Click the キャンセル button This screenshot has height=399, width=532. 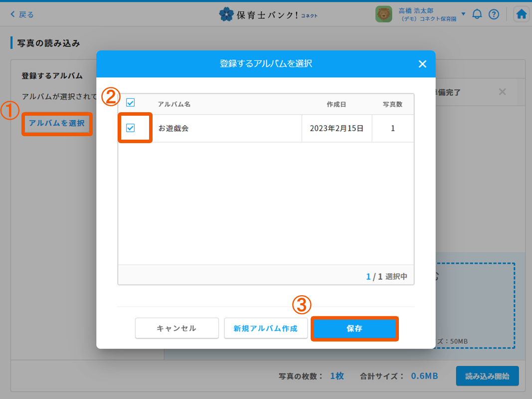pyautogui.click(x=177, y=328)
